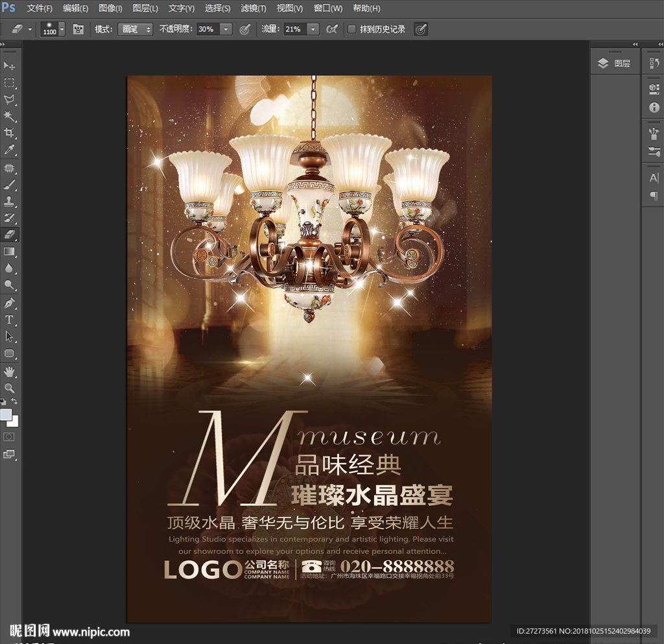Enable the 抹到历史记录 checkbox

pos(351,29)
